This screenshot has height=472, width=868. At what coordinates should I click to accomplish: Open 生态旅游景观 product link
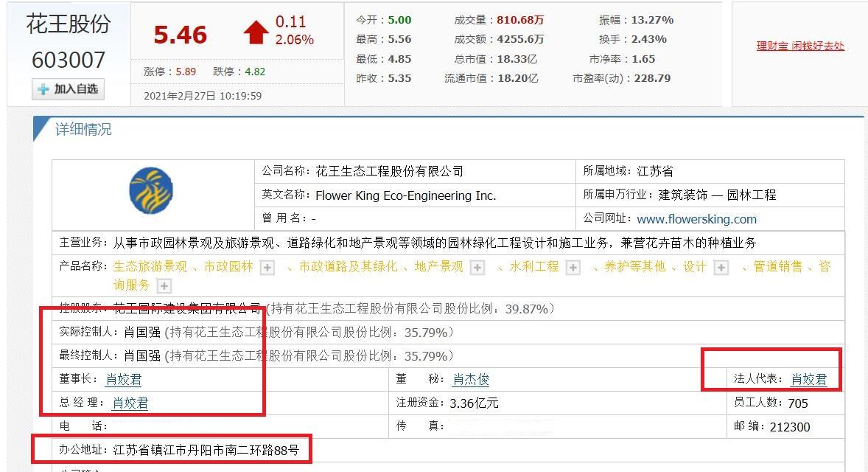pos(150,266)
